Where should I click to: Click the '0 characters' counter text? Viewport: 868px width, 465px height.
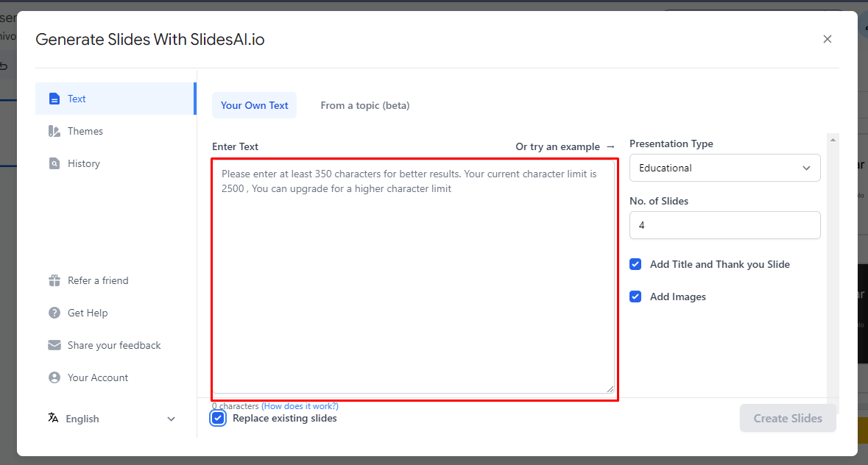pos(236,406)
